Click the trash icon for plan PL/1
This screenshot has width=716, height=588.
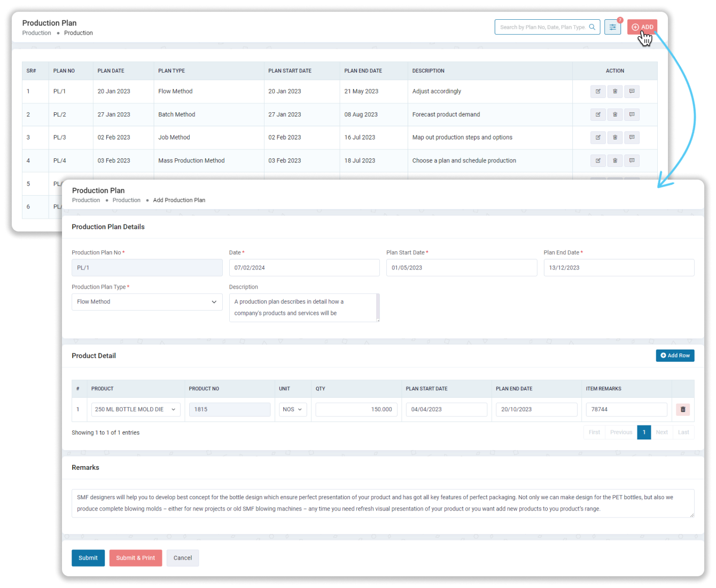coord(615,91)
